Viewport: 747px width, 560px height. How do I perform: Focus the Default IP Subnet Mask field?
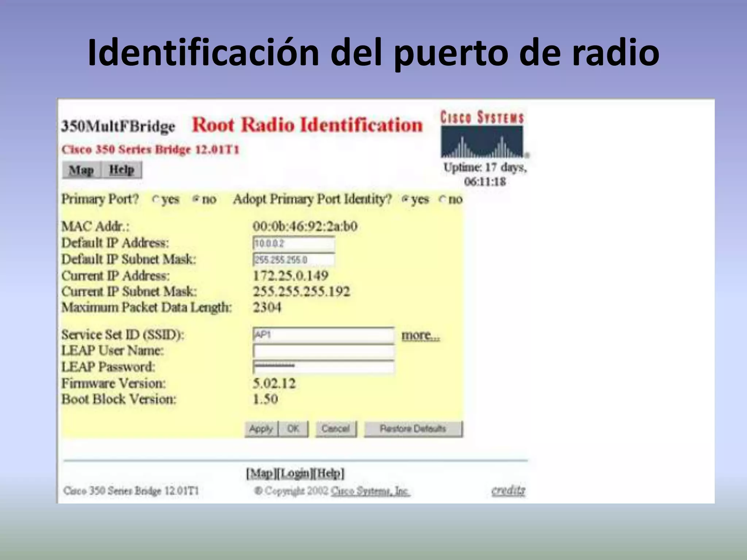pos(294,260)
